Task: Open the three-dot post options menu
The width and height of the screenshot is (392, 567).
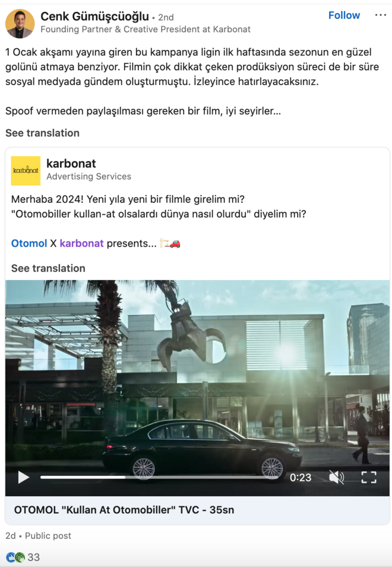Action: coord(381,15)
